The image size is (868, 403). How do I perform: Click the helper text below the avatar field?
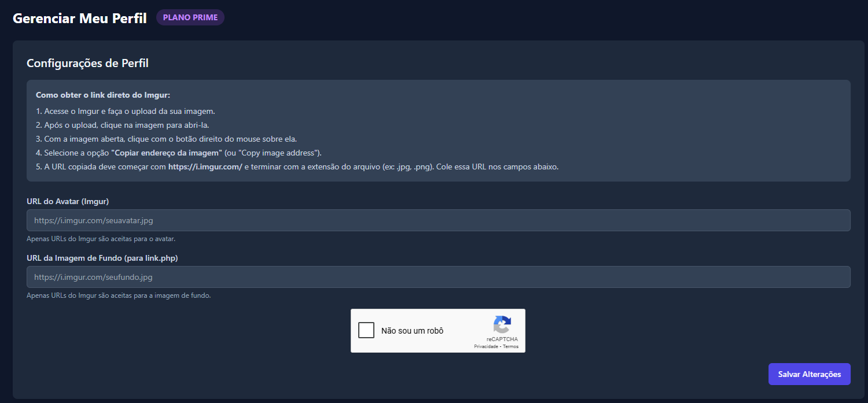(x=101, y=239)
